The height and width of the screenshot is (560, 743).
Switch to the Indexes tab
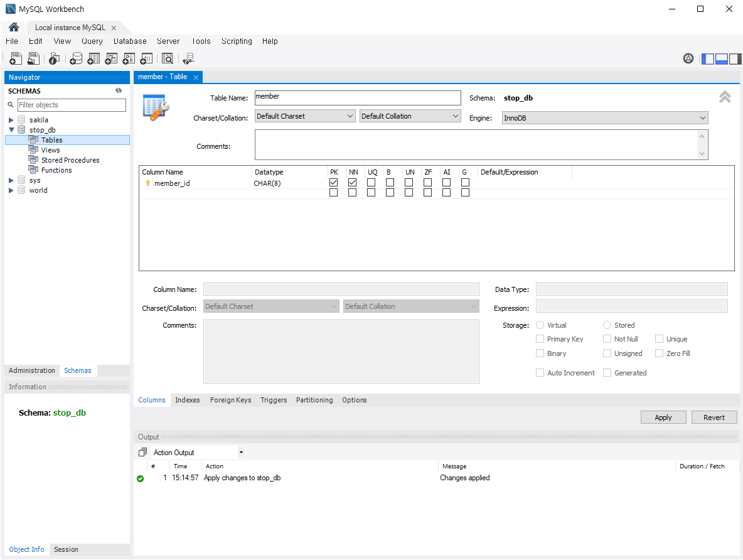[x=187, y=400]
